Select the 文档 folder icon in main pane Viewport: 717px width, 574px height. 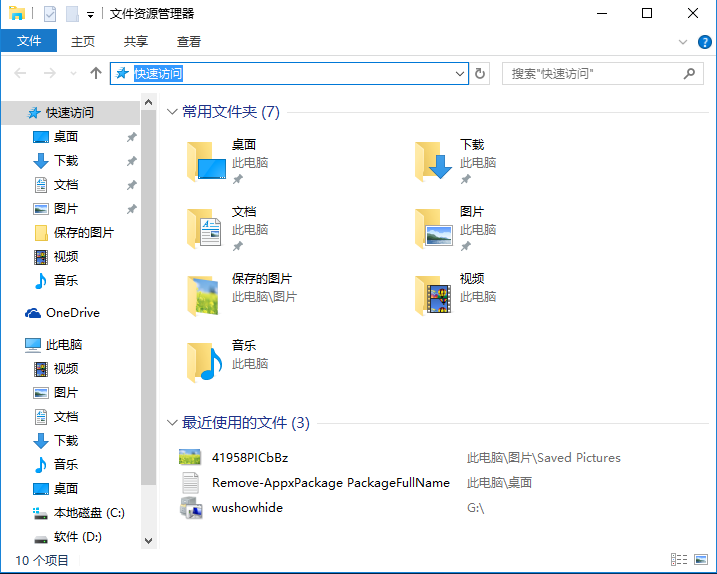[x=205, y=228]
